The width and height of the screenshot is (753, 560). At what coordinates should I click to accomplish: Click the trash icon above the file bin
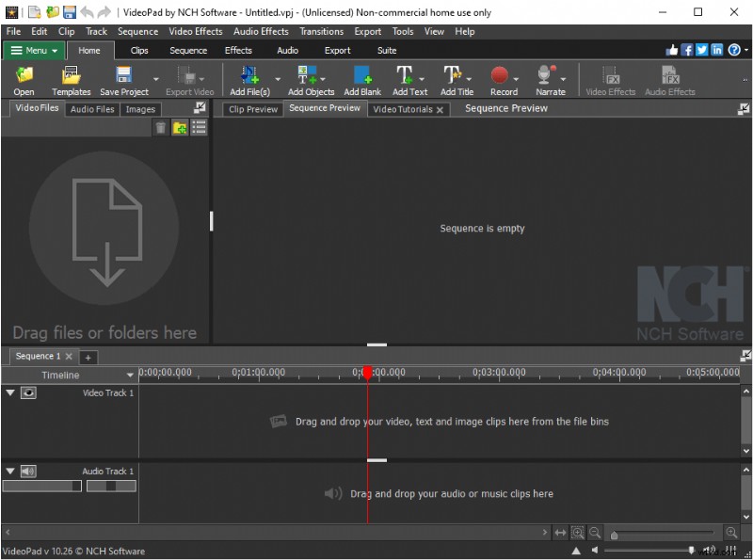click(160, 128)
